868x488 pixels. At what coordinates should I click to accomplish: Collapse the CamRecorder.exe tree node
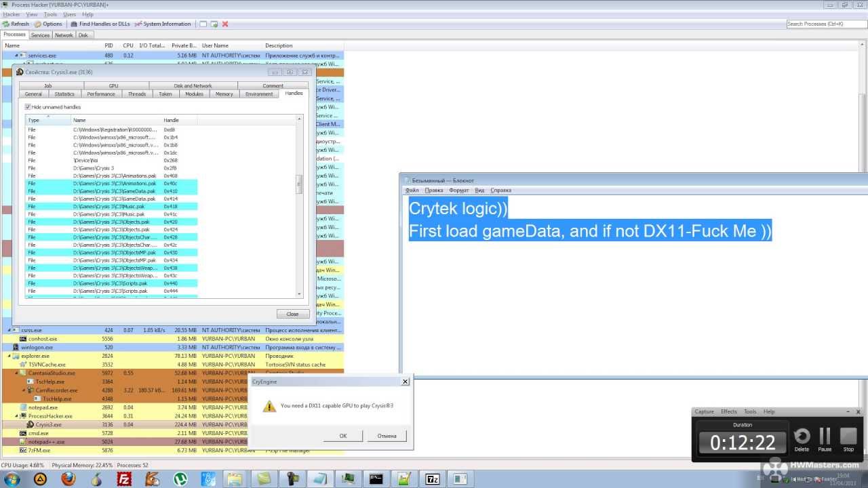pos(24,390)
